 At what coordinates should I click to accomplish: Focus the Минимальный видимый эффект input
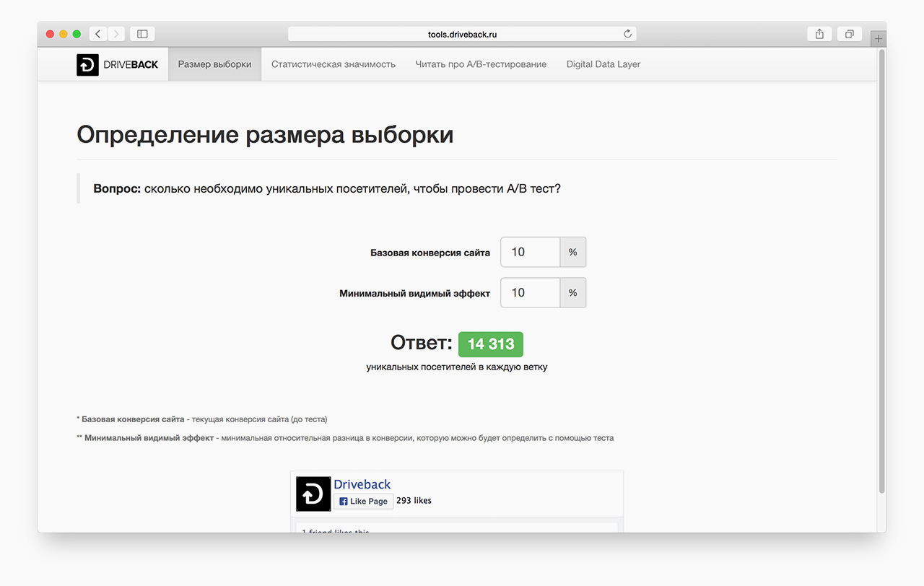pos(531,293)
